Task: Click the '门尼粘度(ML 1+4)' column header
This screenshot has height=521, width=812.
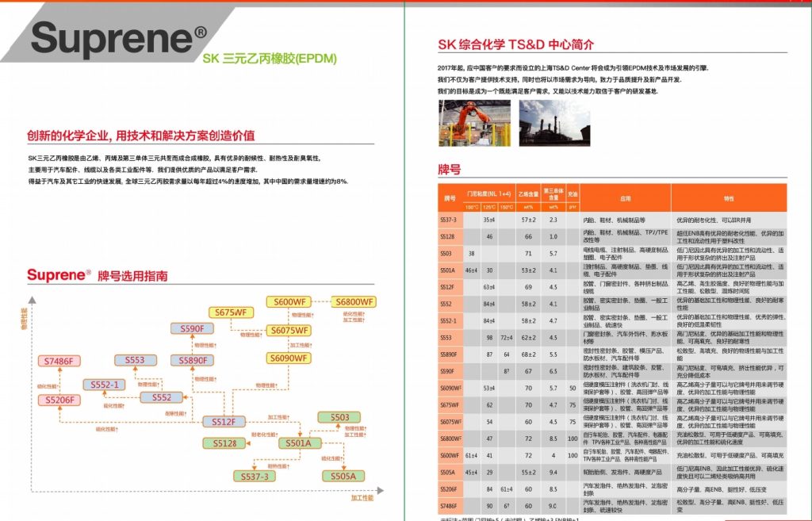Action: pyautogui.click(x=488, y=193)
